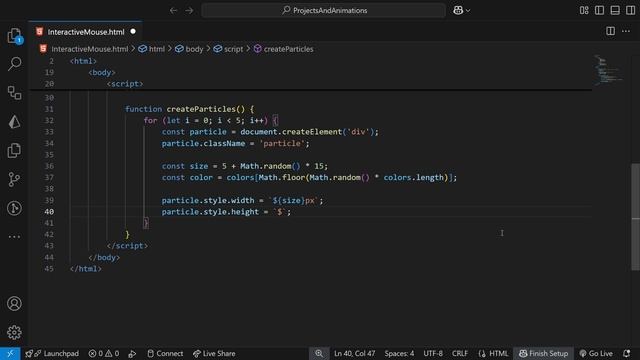Click particle.style.height on line 40
The height and width of the screenshot is (360, 640).
point(210,212)
